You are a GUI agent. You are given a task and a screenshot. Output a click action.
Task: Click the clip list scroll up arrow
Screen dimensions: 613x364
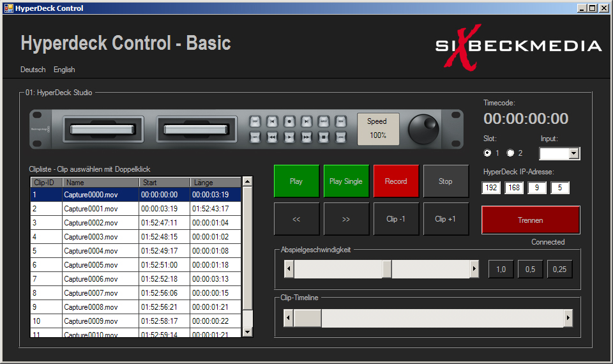(x=247, y=181)
